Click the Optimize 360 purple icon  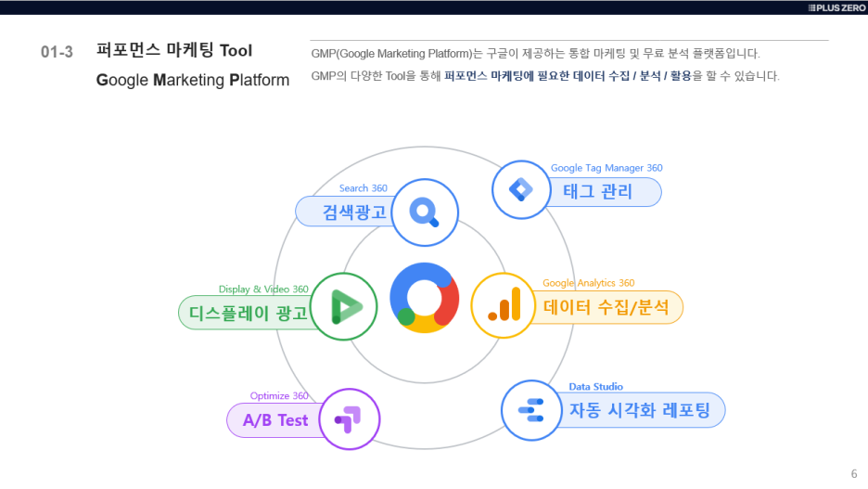click(x=350, y=419)
